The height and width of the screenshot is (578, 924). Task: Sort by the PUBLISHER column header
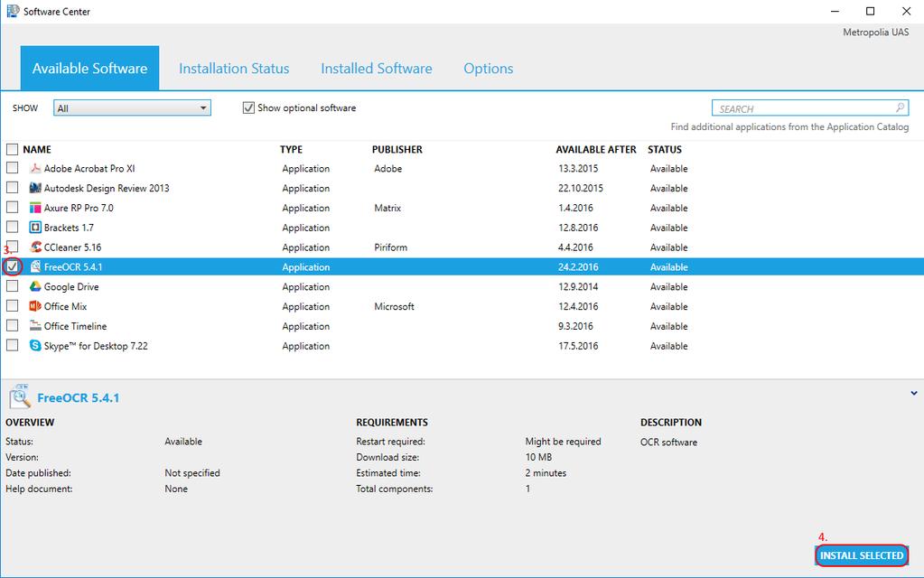point(397,150)
